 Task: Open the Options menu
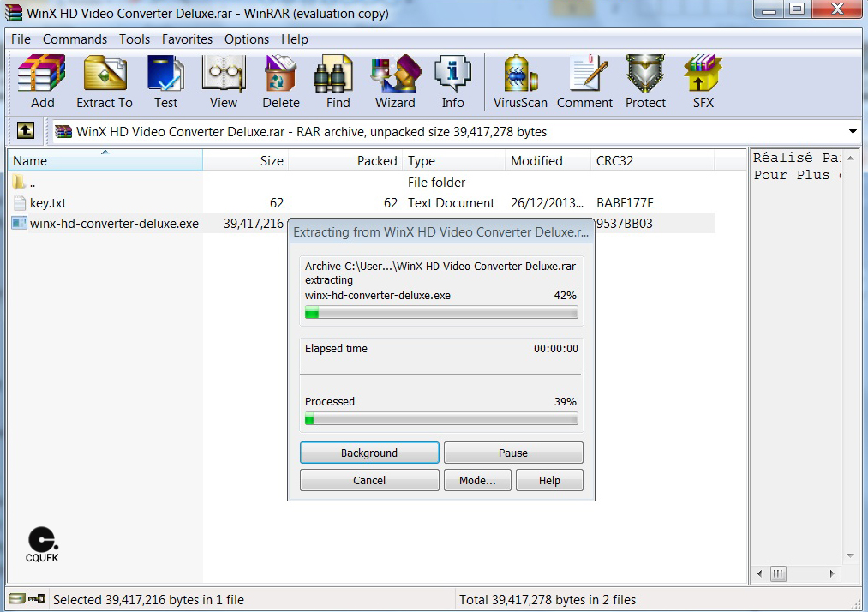point(246,39)
